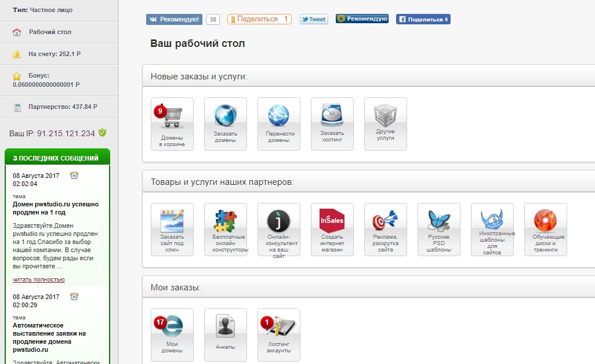This screenshot has width=595, height=364.
Task: Select Рабочий стол in the sidebar
Action: pyautogui.click(x=50, y=32)
